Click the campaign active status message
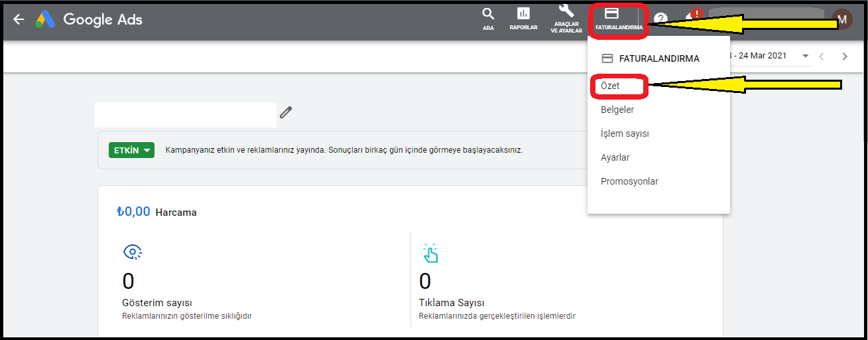The image size is (868, 340). coord(343,150)
